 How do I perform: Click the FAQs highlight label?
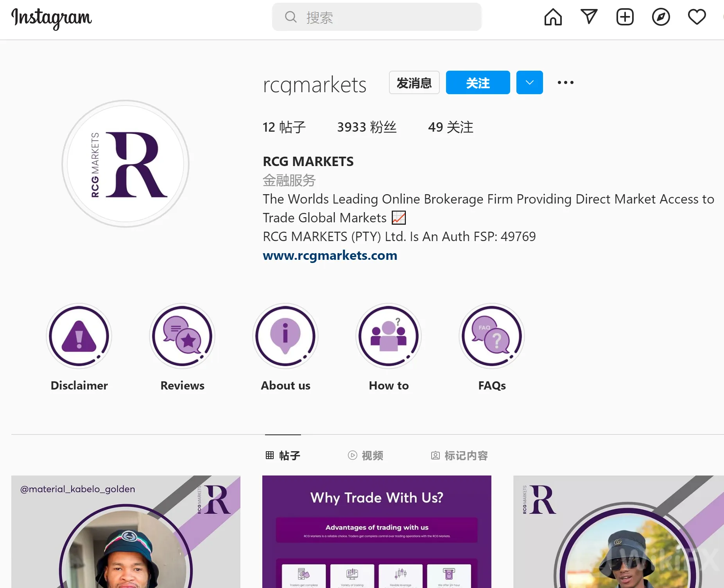[x=492, y=386]
